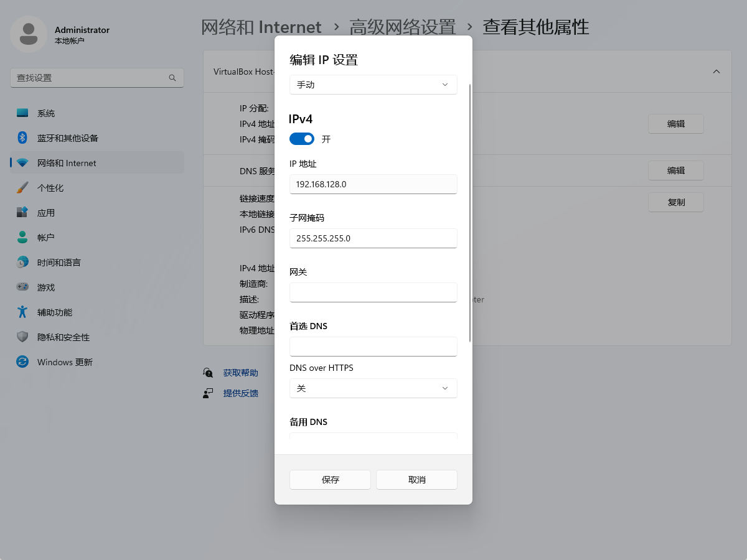The image size is (747, 560).
Task: Open 辅助功能 settings
Action: pos(97,312)
